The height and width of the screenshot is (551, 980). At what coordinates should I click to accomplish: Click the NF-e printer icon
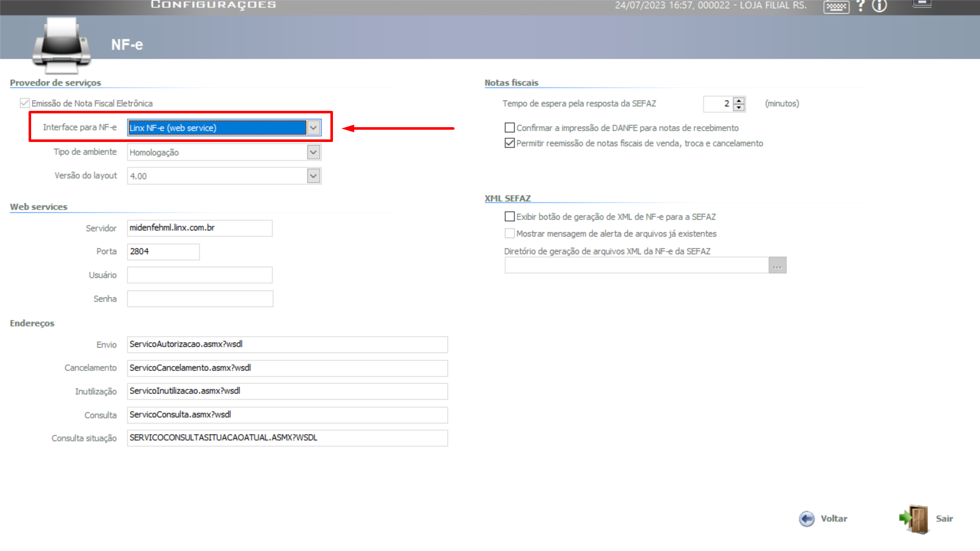(61, 45)
